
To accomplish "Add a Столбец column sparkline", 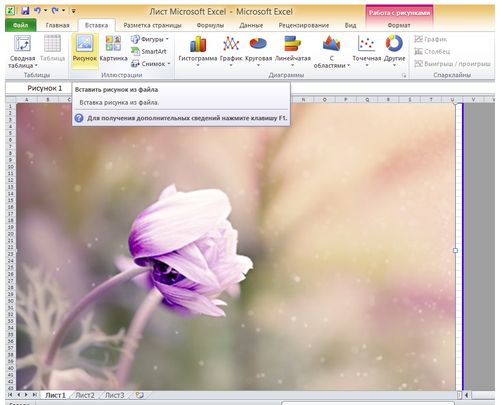I will coord(432,51).
